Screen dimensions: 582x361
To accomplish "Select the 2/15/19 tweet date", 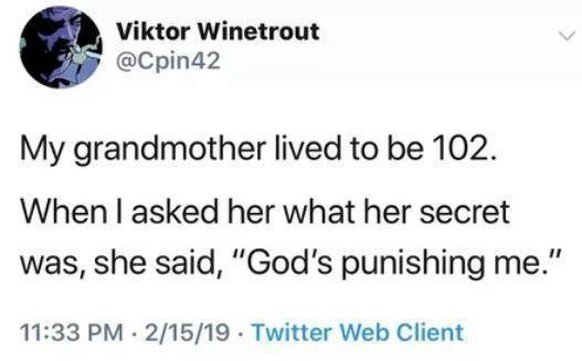I will (x=187, y=332).
